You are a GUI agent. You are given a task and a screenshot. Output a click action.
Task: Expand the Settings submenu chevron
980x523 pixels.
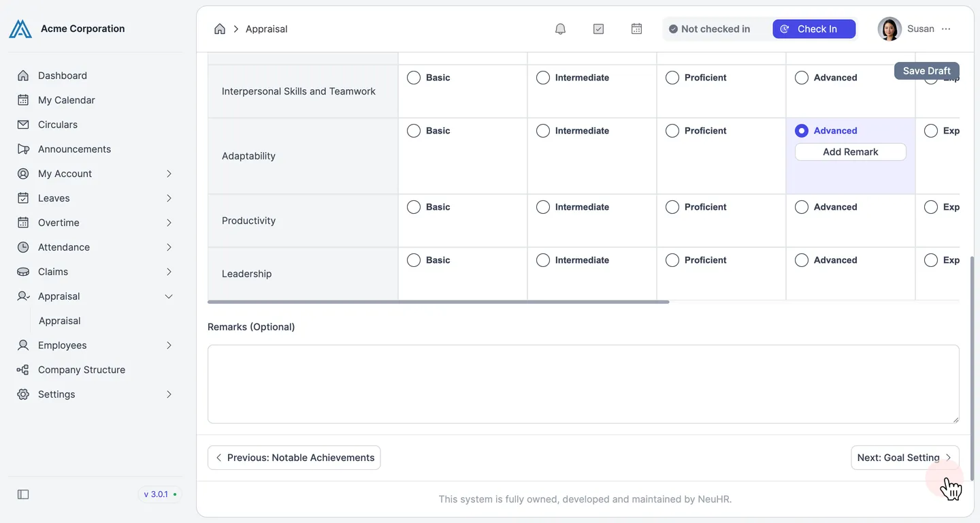[x=169, y=394]
